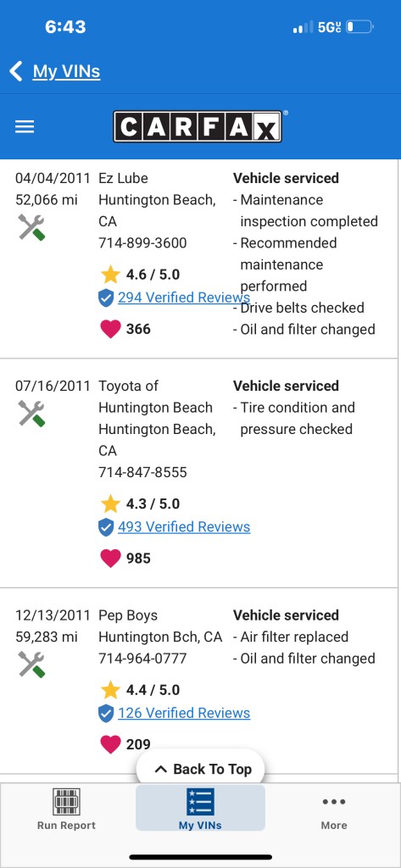Open the hamburger menu icon
The height and width of the screenshot is (868, 401).
25,127
